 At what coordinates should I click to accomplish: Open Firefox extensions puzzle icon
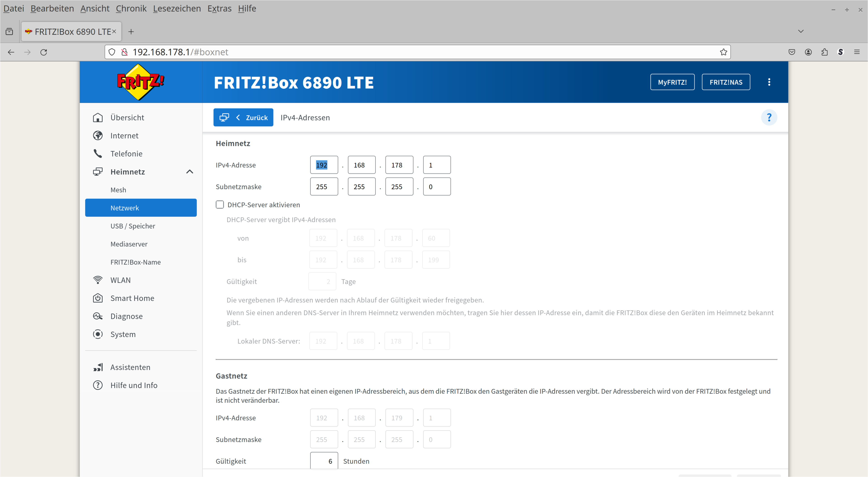tap(824, 52)
